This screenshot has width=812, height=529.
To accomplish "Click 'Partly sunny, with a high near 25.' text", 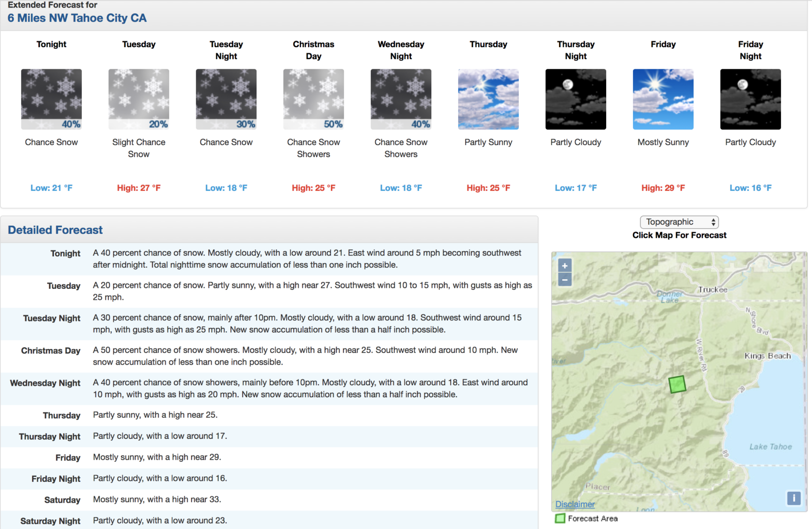I will [x=155, y=415].
